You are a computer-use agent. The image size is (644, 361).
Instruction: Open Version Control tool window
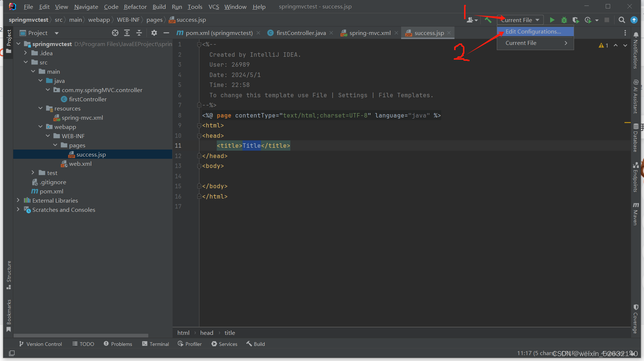40,344
